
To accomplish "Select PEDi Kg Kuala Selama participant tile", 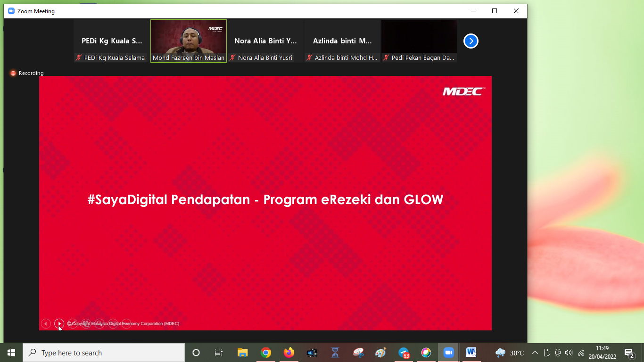I will 112,41.
